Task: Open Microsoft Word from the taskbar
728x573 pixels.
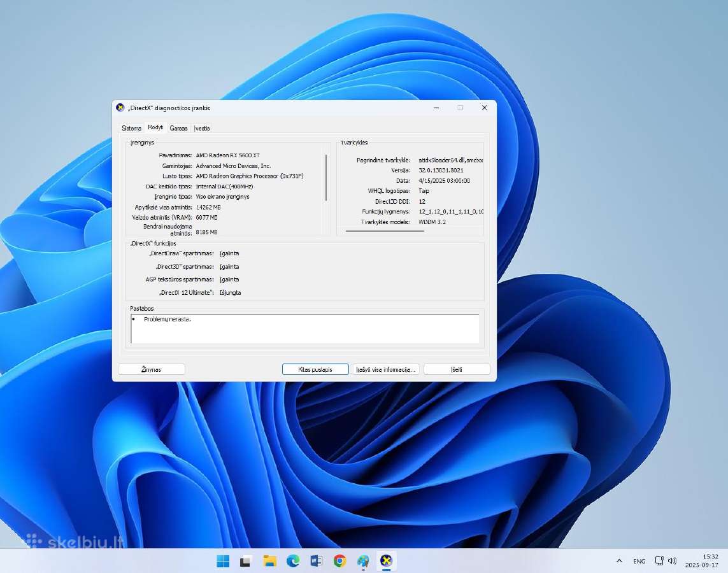Action: [316, 561]
